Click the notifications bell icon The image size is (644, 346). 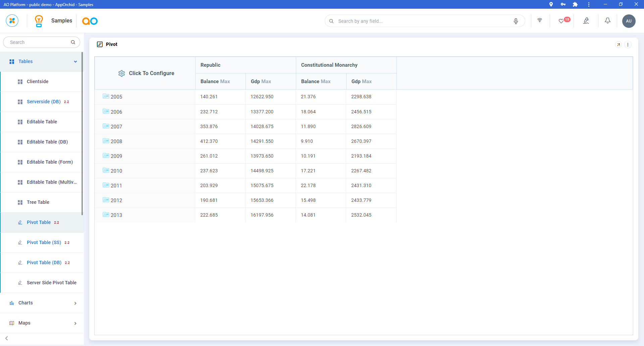tap(607, 21)
